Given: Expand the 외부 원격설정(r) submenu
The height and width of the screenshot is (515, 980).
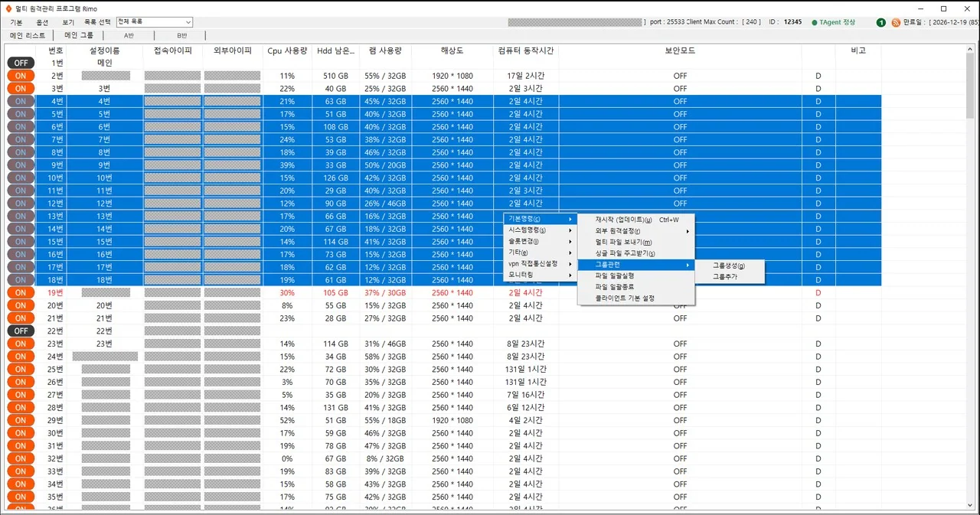Looking at the screenshot, I should [636, 230].
